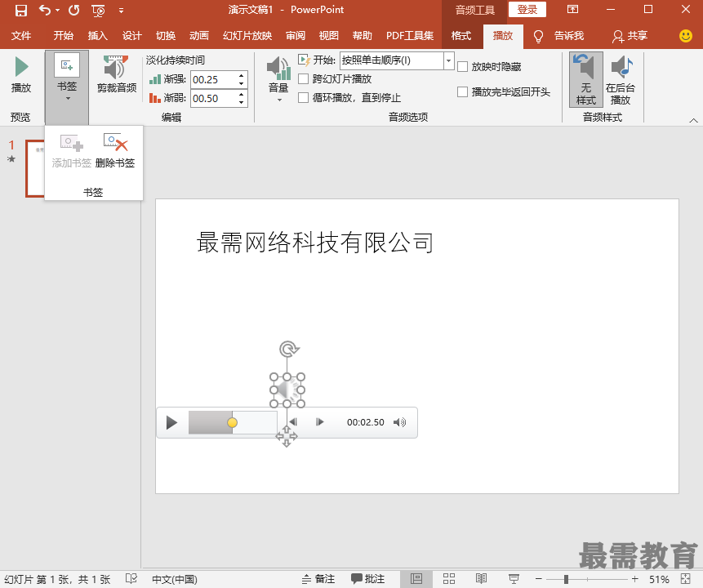
Task: Click the 删除书签 remove bookmark icon
Action: (115, 151)
